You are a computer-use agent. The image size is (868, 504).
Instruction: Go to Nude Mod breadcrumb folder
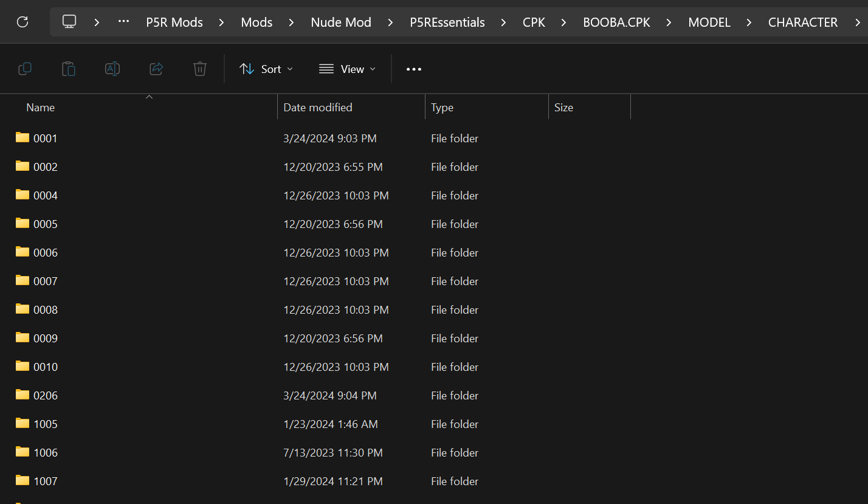coord(341,22)
